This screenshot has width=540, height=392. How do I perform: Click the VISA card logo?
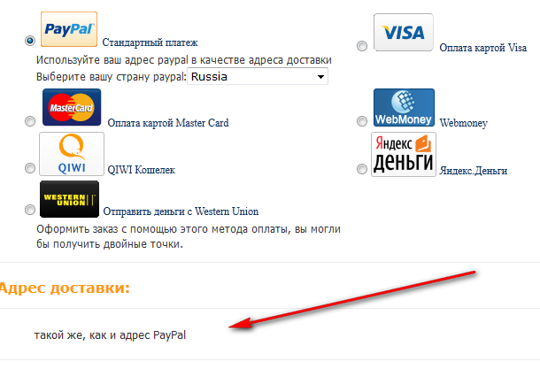(404, 33)
